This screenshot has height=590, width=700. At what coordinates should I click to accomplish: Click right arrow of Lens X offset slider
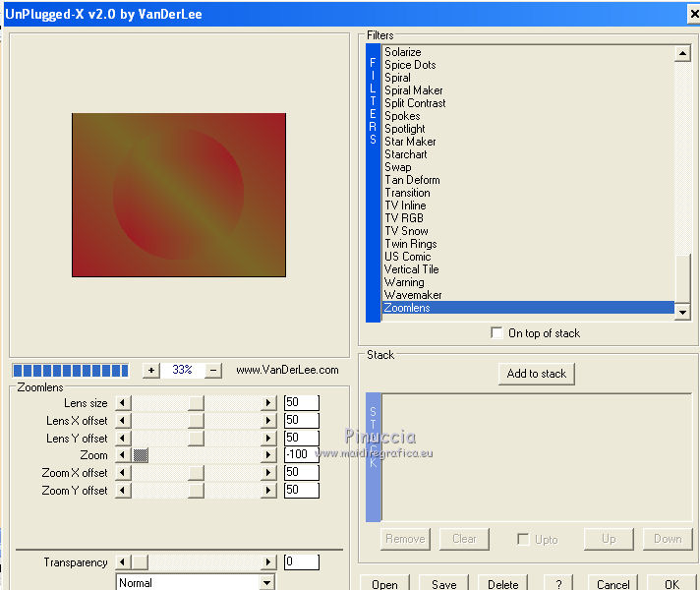(x=268, y=420)
